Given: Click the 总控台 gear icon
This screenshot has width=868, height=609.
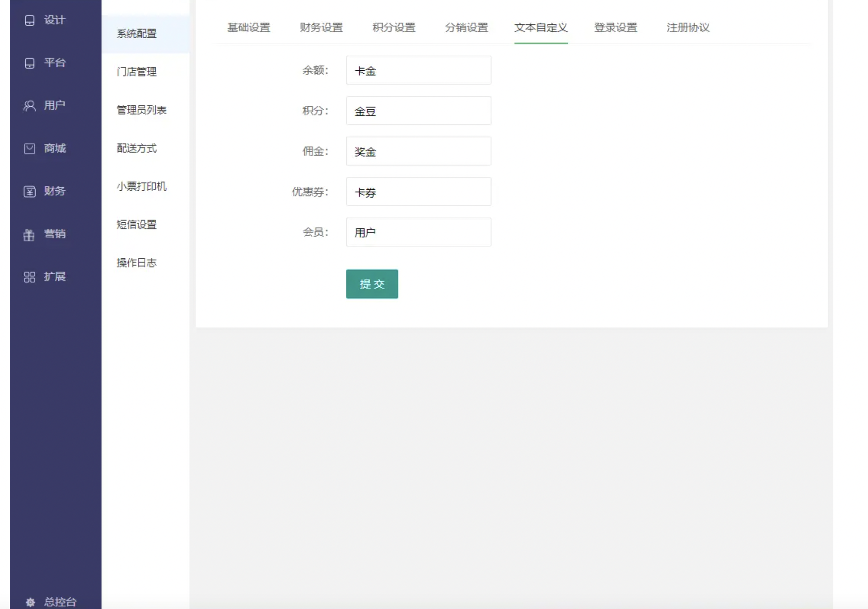Looking at the screenshot, I should [30, 602].
